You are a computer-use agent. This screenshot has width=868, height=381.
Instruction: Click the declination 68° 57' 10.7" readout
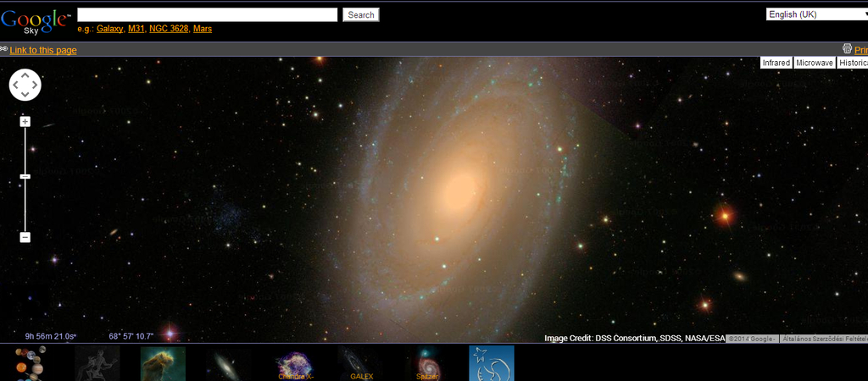(131, 335)
